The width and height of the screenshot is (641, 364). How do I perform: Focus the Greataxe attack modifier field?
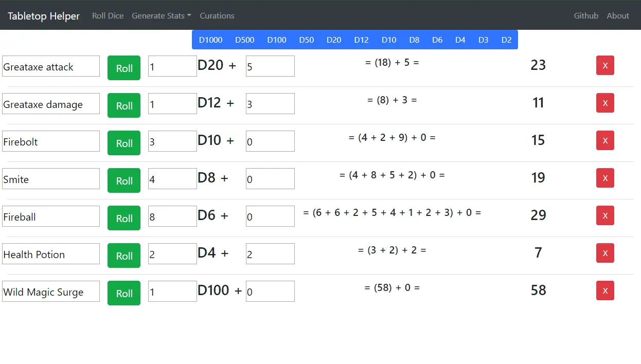point(270,66)
